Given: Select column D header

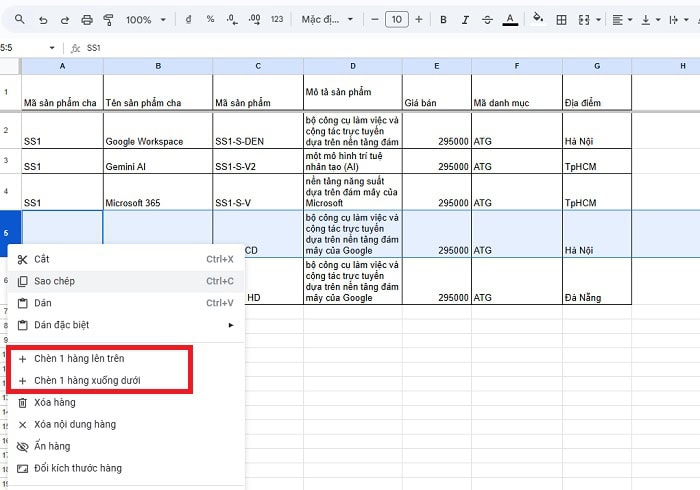Looking at the screenshot, I should 353,66.
